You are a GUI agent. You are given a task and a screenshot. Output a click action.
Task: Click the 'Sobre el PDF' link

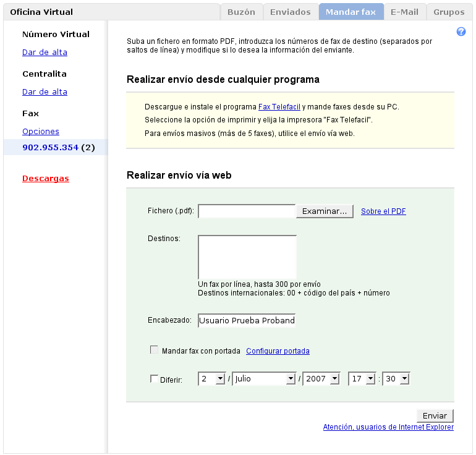[383, 211]
